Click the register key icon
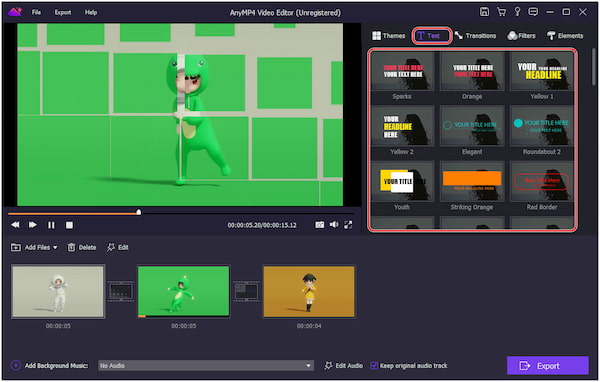The image size is (600, 382). [x=517, y=12]
